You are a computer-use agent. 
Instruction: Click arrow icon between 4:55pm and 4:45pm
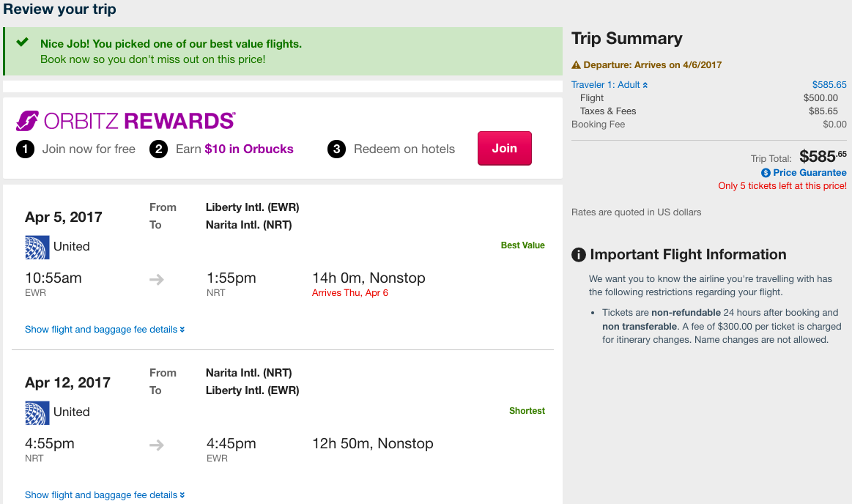(157, 445)
